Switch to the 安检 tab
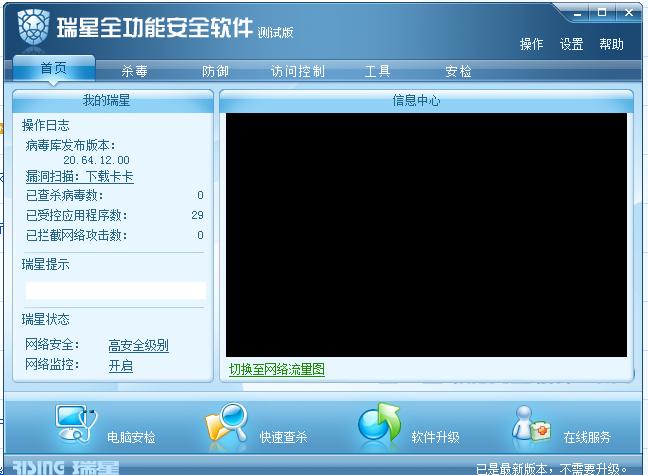Viewport: 648px width, 475px height. pos(458,72)
